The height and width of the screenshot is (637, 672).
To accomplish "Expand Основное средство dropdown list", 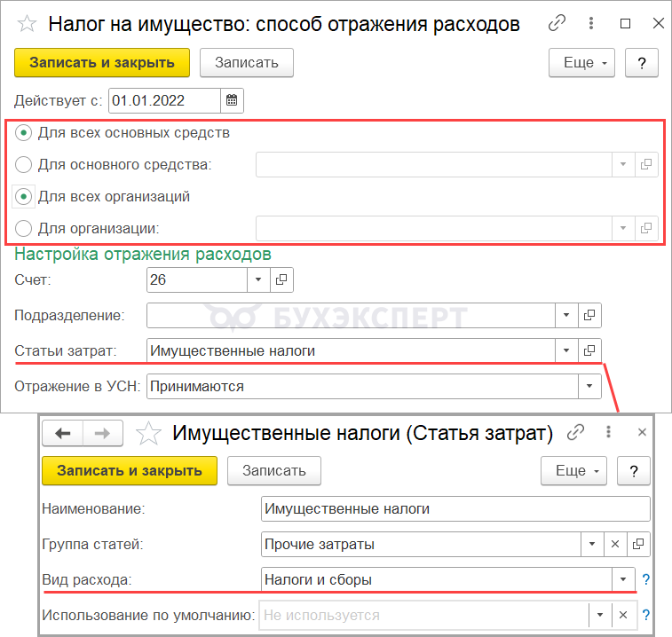I will [x=623, y=164].
